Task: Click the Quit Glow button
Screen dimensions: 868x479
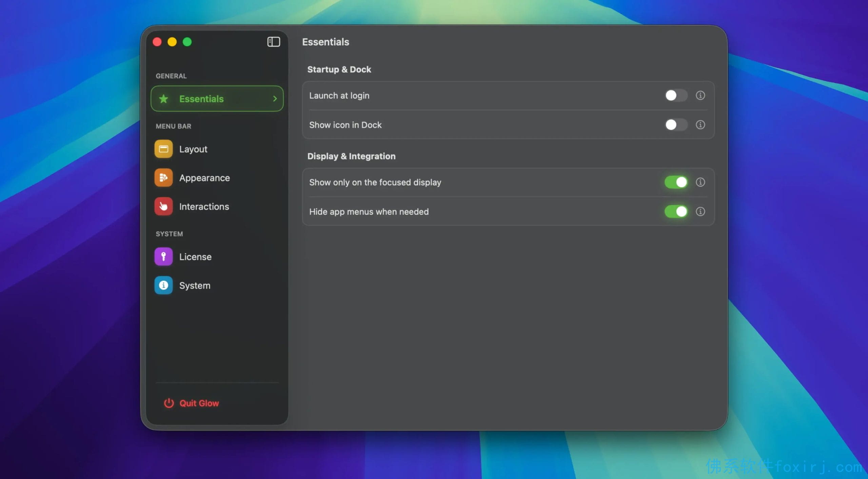Action: coord(192,403)
